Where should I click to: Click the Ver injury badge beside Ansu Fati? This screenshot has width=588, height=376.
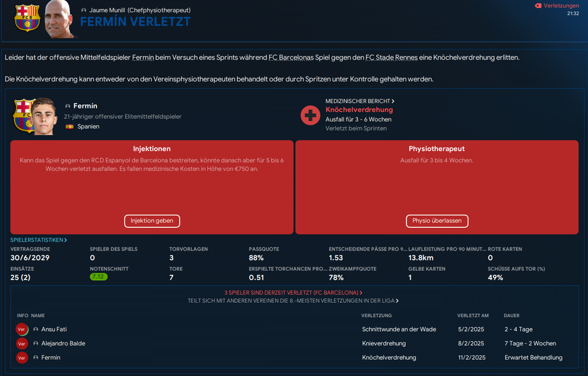22,329
